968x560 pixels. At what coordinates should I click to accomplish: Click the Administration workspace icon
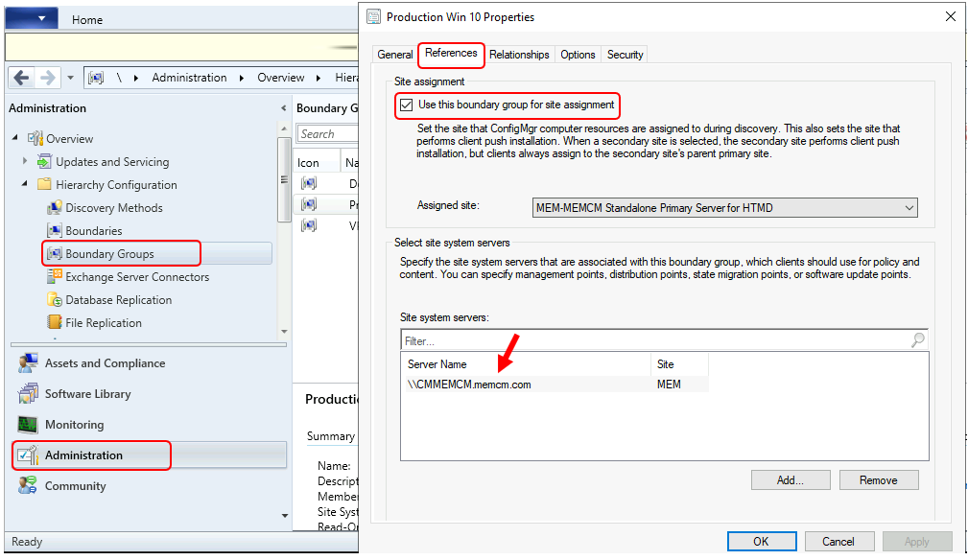pos(28,455)
